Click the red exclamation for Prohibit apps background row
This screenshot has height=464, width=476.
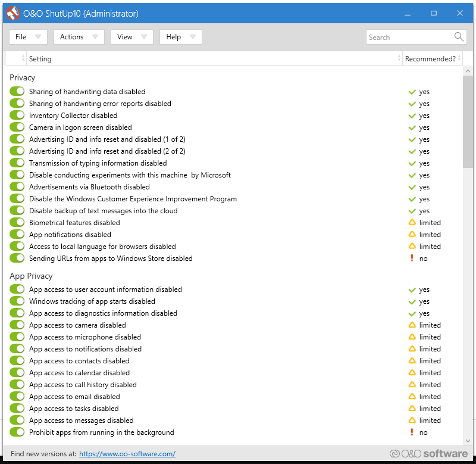point(412,432)
